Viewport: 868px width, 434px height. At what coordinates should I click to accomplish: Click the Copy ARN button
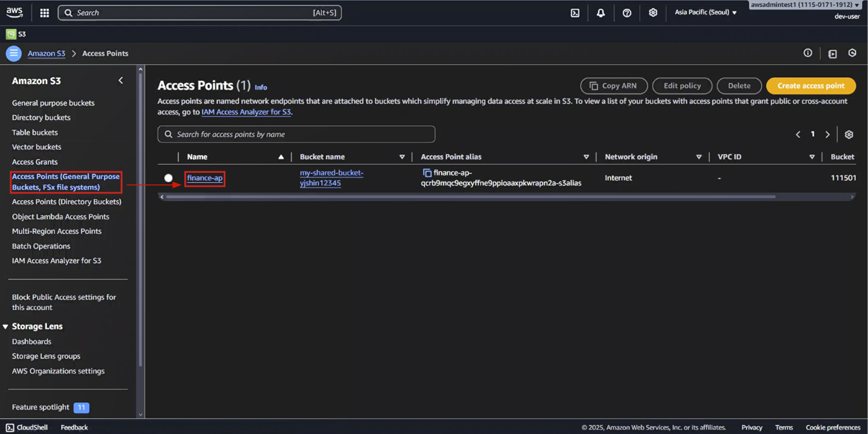coord(614,86)
